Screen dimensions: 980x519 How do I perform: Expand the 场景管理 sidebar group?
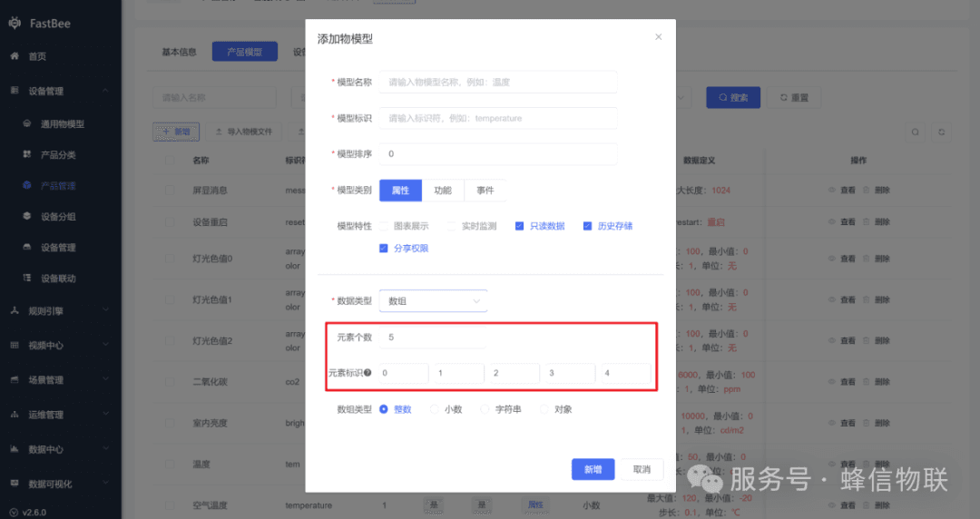105,379
